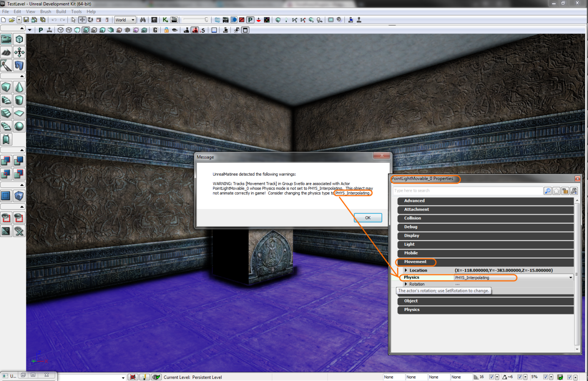Screen dimensions: 588x381
Task: Open the Search binoculars tool
Action: click(x=143, y=20)
